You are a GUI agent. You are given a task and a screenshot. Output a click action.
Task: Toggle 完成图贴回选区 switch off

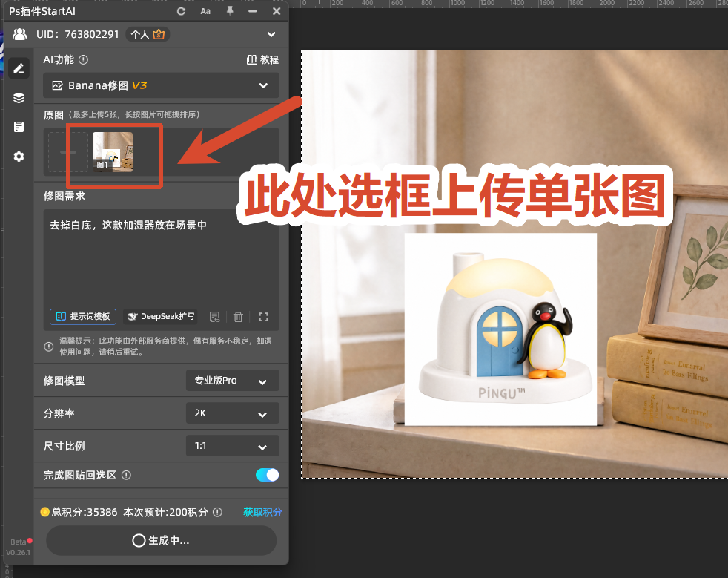[267, 475]
